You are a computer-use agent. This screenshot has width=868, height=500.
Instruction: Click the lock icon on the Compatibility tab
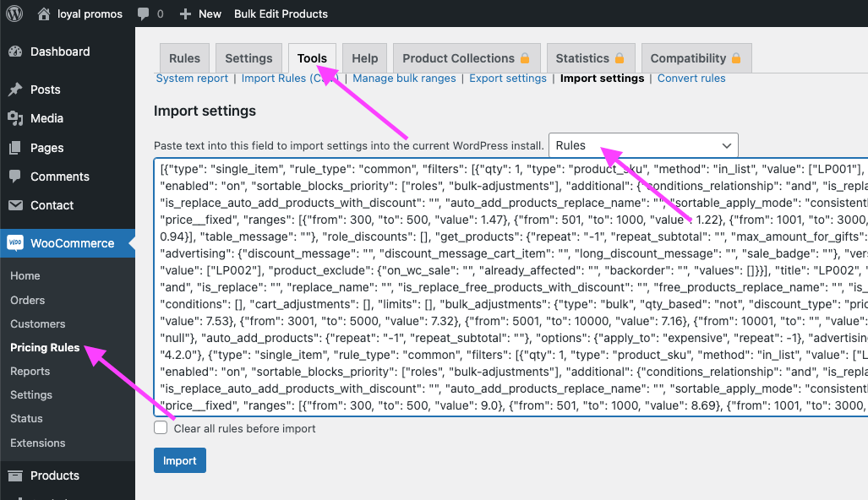pos(735,57)
